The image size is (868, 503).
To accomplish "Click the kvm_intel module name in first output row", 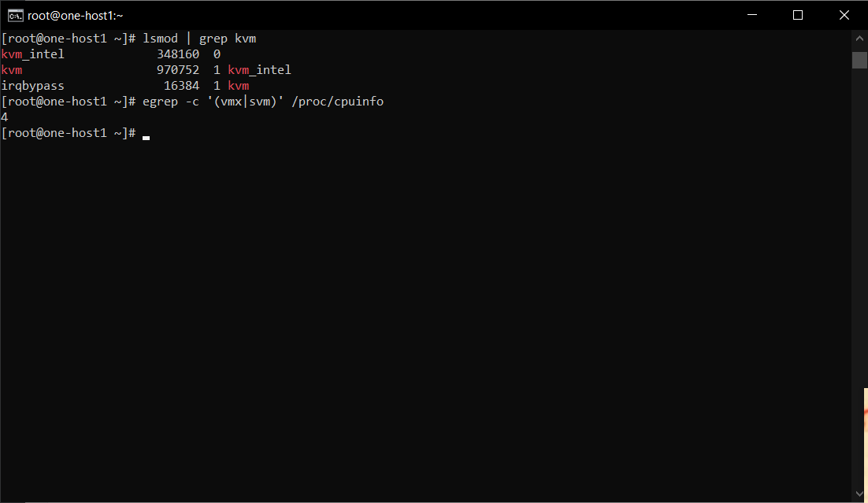I will point(33,54).
